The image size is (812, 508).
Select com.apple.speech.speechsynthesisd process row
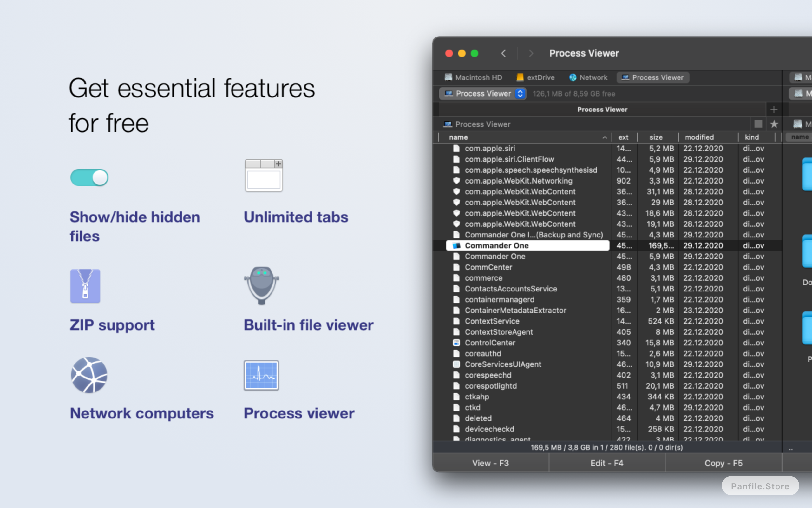pos(607,170)
